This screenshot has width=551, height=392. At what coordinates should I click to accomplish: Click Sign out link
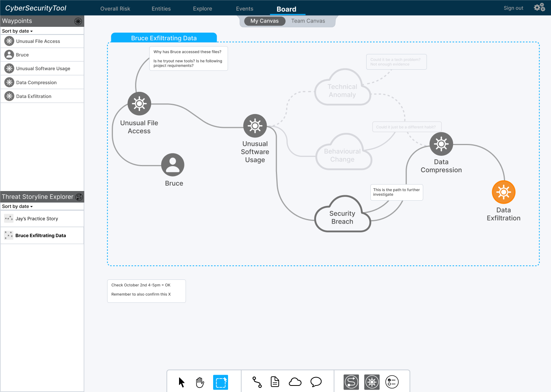tap(513, 8)
